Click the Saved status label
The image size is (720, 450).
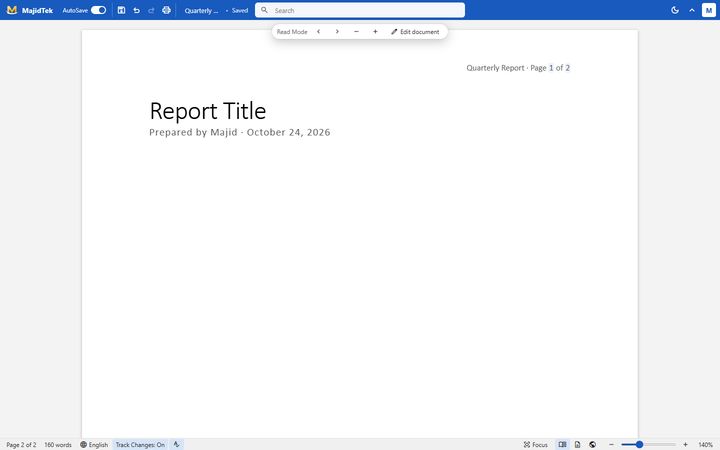point(240,11)
